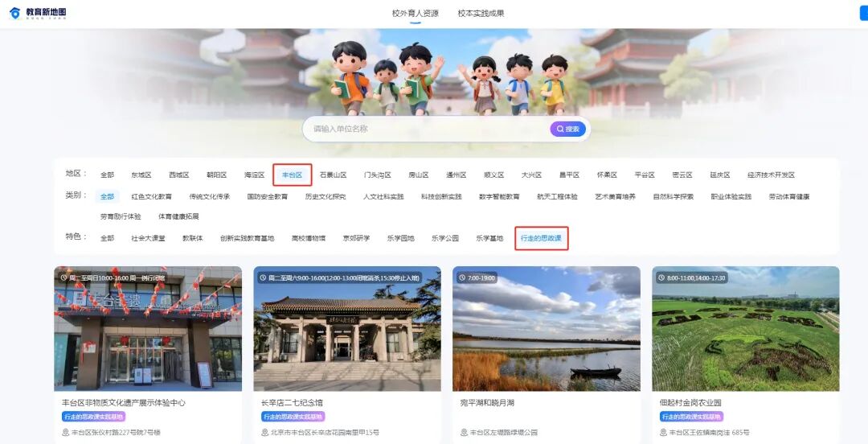Select 海淀区 in the region filter
The image size is (868, 444).
click(254, 175)
